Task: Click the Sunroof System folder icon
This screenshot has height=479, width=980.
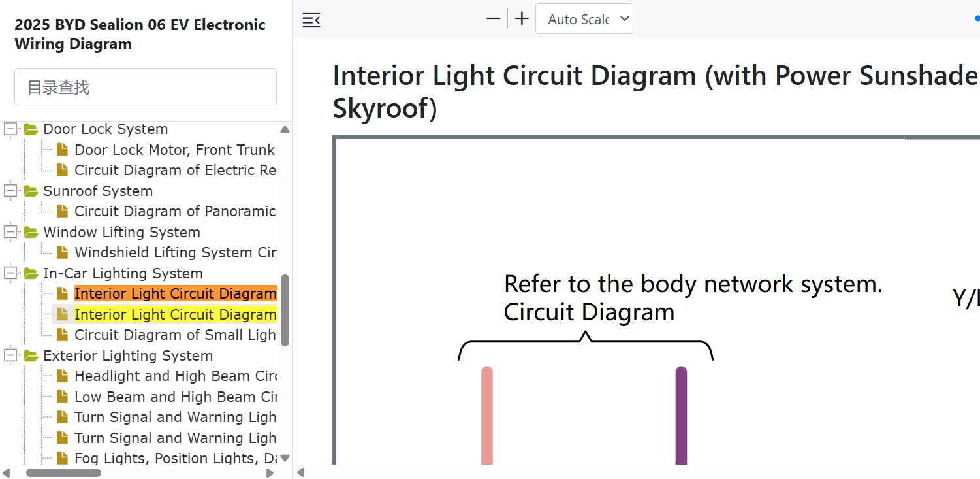Action: click(31, 191)
